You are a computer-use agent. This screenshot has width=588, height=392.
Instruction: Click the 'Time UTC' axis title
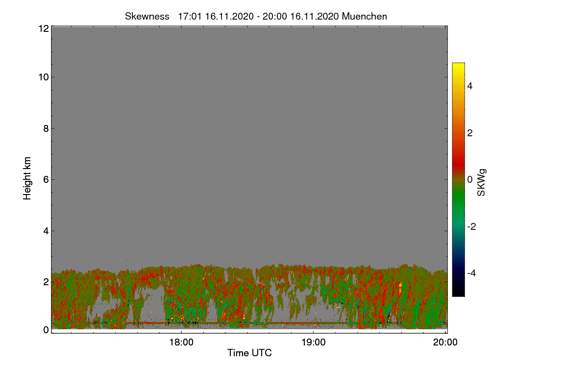coord(249,353)
